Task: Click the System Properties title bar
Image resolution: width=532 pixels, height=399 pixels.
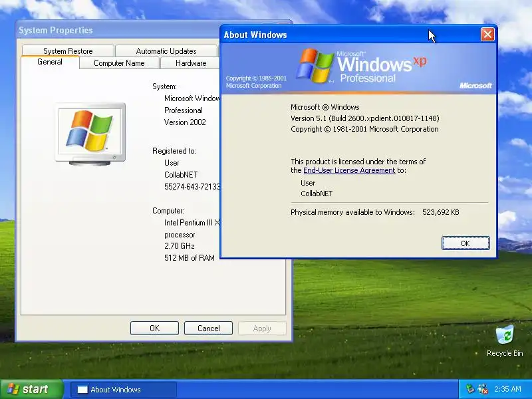Action: (x=118, y=30)
